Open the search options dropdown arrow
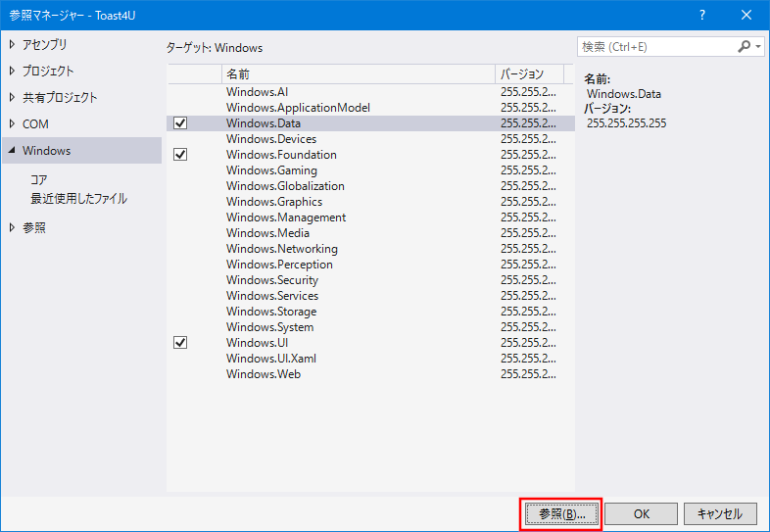770x532 pixels. (x=758, y=46)
